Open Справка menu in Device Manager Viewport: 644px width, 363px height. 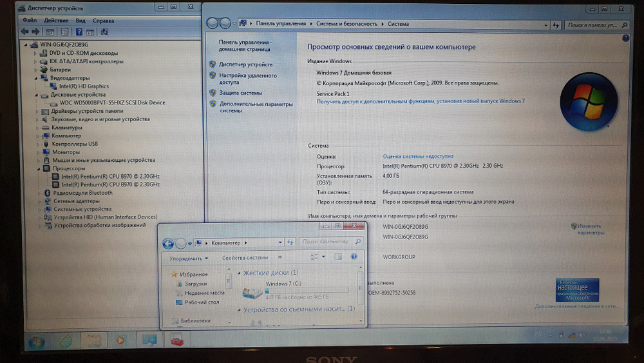point(103,20)
